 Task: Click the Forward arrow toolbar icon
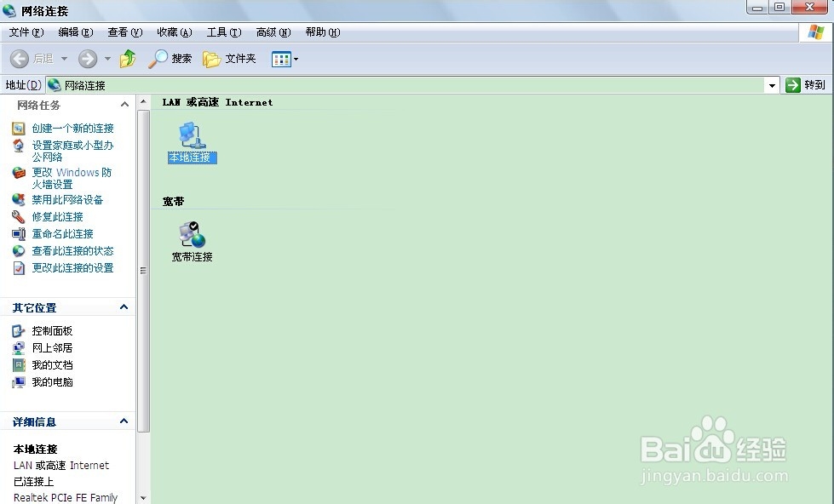(x=88, y=59)
